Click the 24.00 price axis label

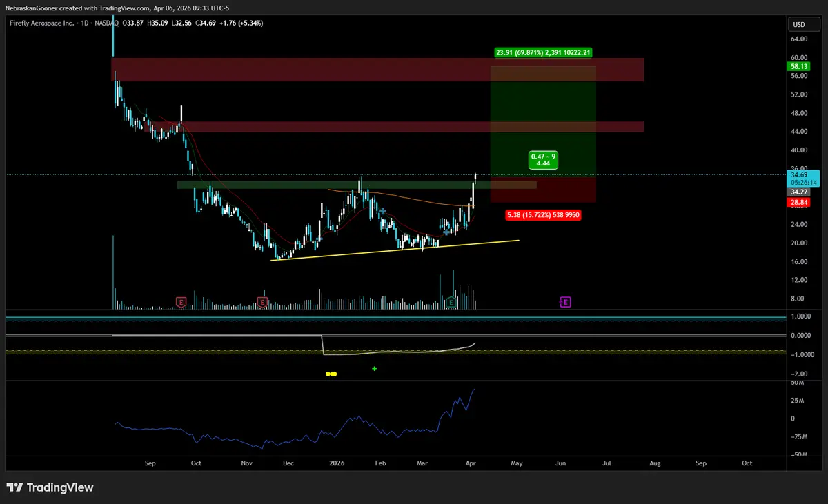coord(799,225)
